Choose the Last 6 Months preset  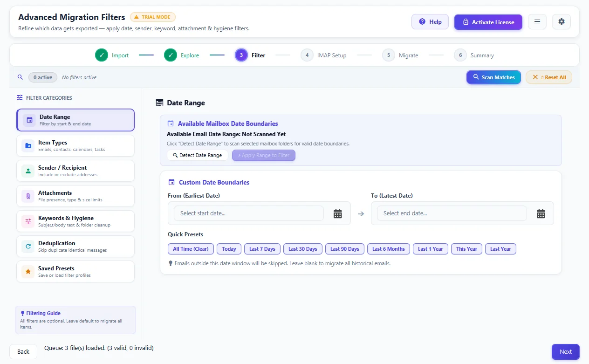click(x=389, y=249)
